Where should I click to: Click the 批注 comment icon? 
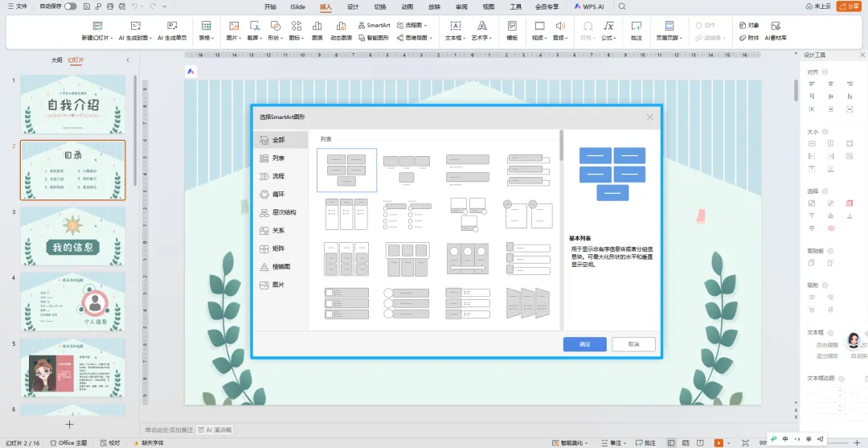(637, 26)
